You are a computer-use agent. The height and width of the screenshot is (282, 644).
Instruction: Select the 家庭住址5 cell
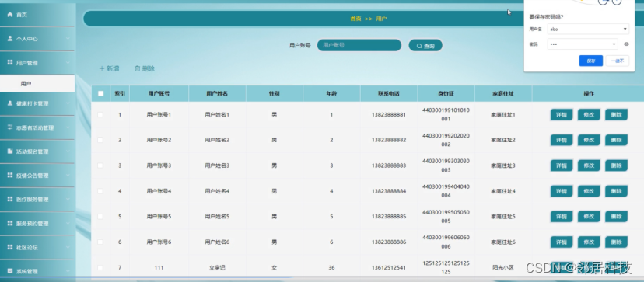click(x=503, y=217)
